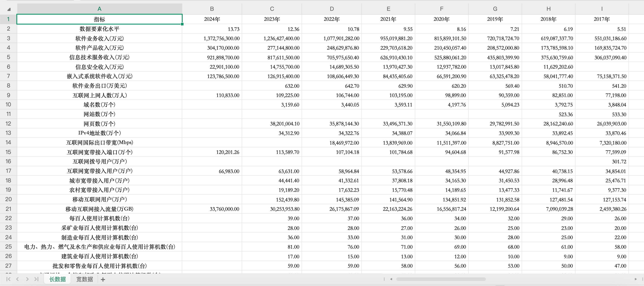Click next sheet navigation arrow
This screenshot has width=644, height=286.
pos(27,279)
